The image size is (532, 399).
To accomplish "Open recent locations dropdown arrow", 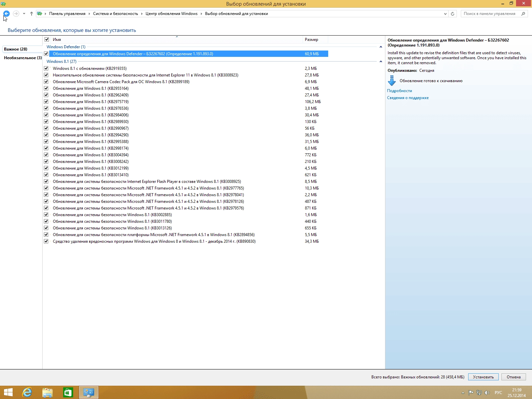I will [x=24, y=14].
